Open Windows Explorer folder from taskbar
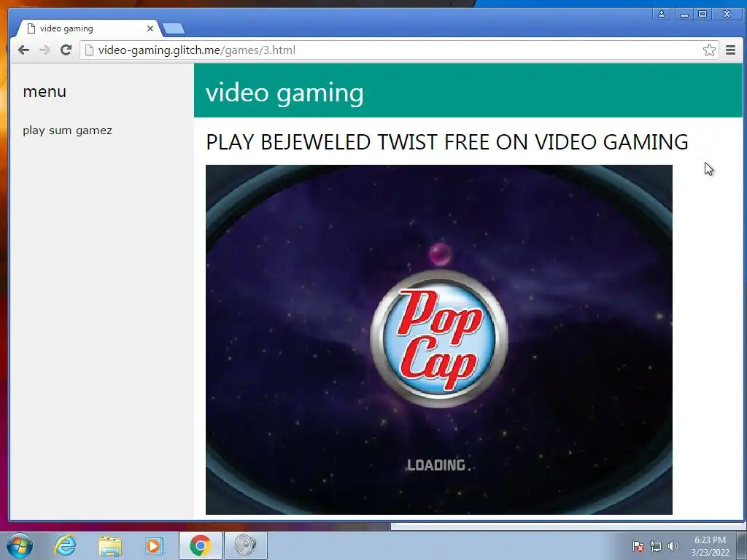Viewport: 747px width, 560px height. [110, 545]
